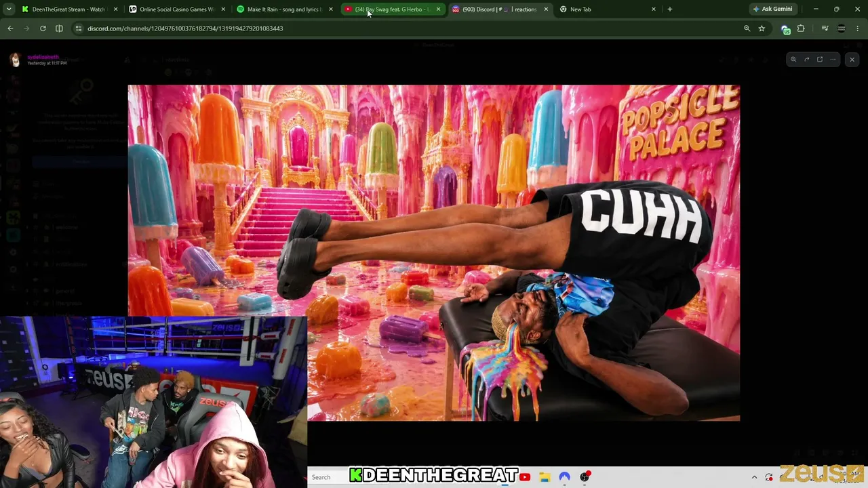Open File Explorer from the taskbar
868x488 pixels.
(545, 477)
